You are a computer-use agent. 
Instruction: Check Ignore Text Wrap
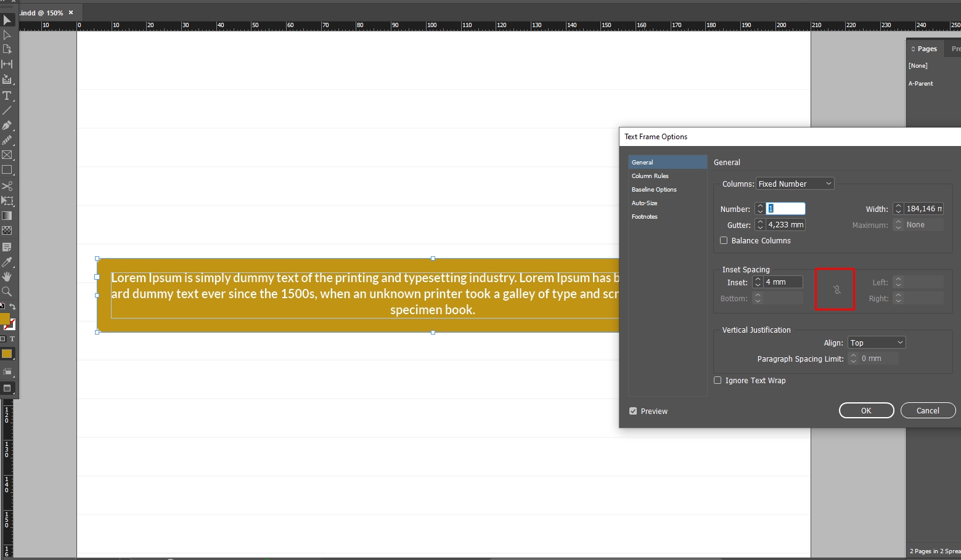718,380
